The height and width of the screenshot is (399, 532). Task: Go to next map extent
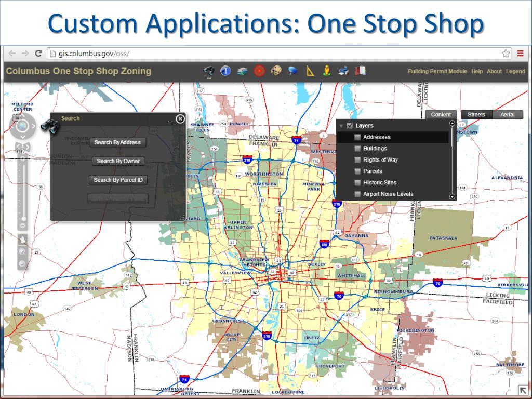(27, 147)
